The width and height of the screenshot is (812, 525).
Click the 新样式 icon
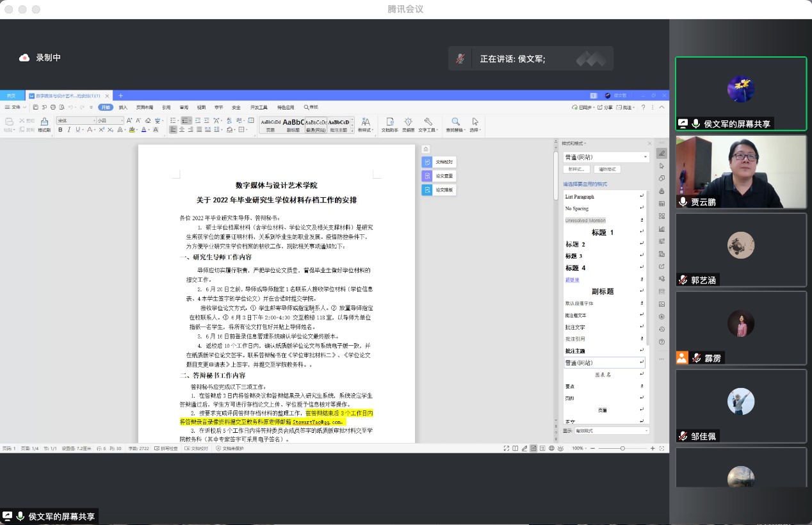366,124
